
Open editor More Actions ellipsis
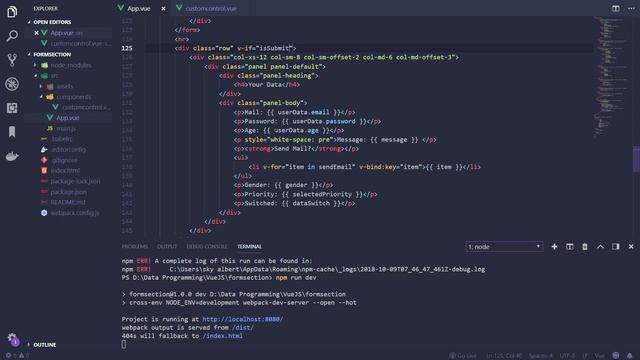[631, 8]
